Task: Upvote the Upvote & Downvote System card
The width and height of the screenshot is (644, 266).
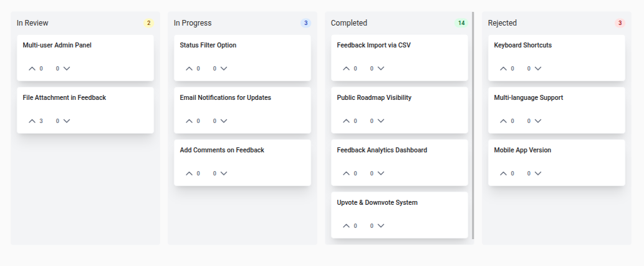Action: pyautogui.click(x=347, y=226)
